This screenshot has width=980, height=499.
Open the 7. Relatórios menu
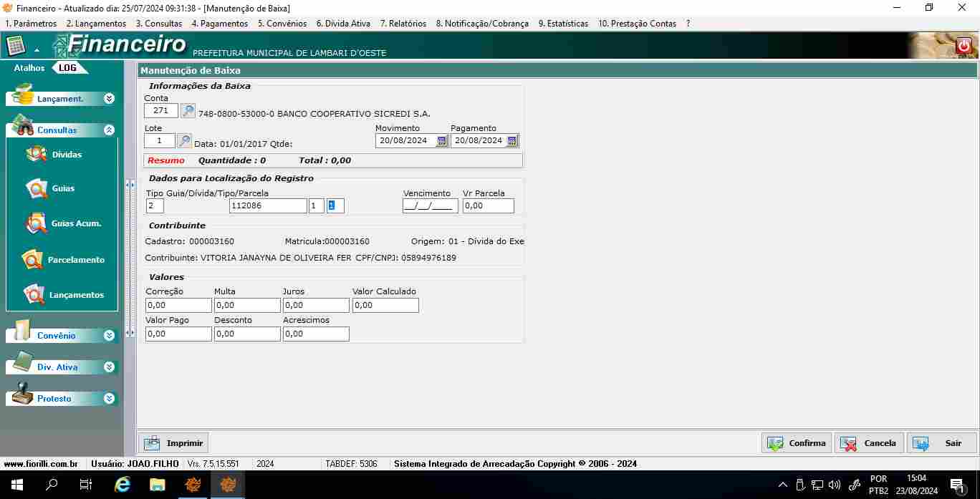click(x=403, y=24)
